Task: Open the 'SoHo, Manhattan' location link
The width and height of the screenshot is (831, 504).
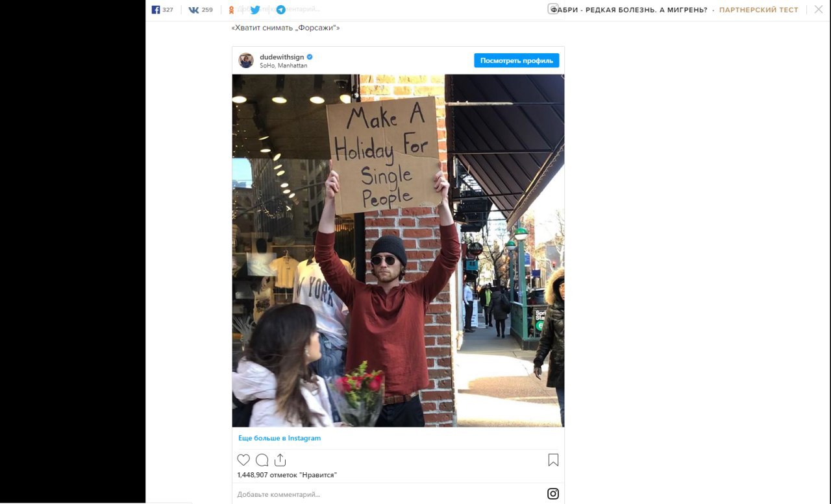Action: (284, 66)
